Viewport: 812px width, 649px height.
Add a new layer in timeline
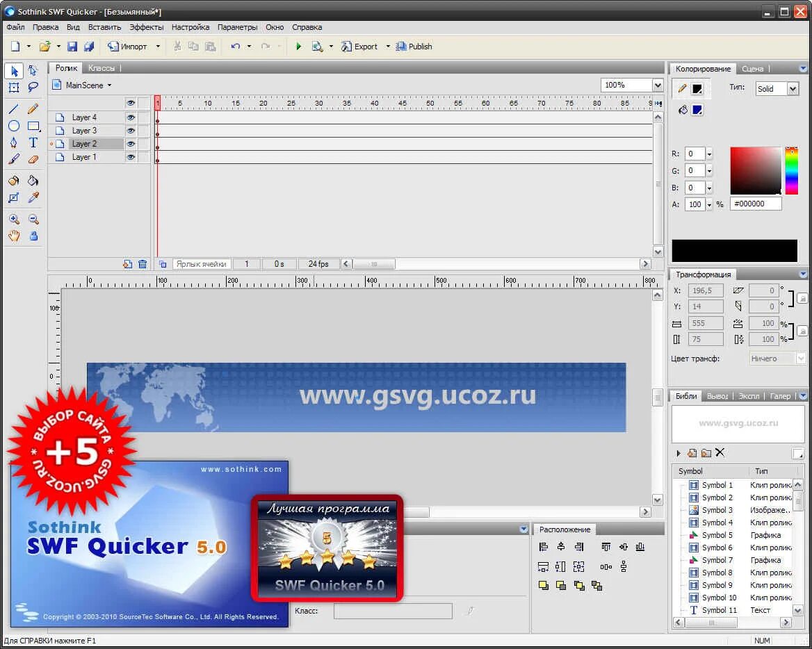(x=127, y=264)
